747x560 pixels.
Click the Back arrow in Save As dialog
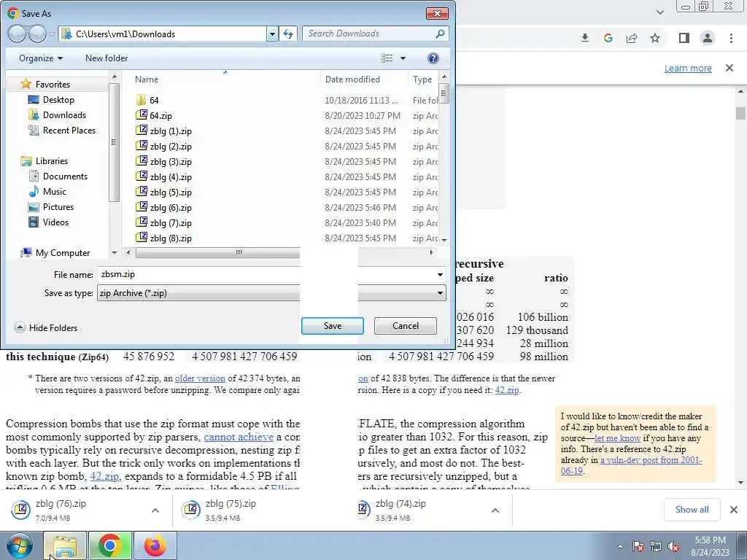coord(18,34)
